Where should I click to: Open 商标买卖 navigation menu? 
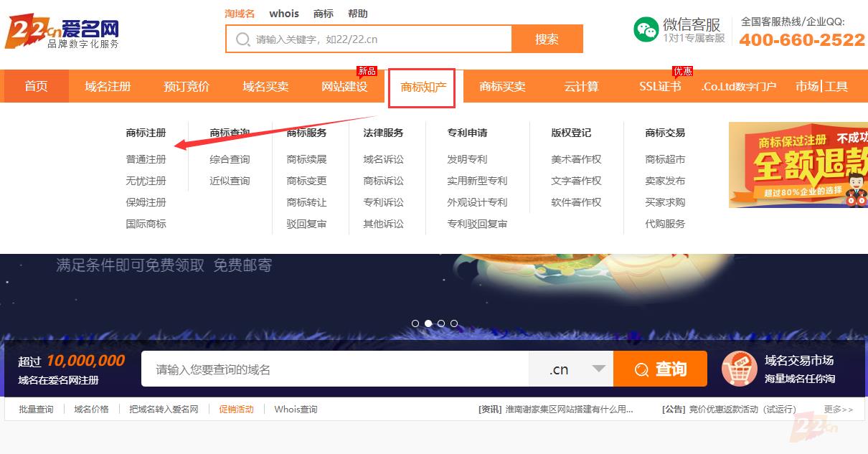(x=502, y=87)
